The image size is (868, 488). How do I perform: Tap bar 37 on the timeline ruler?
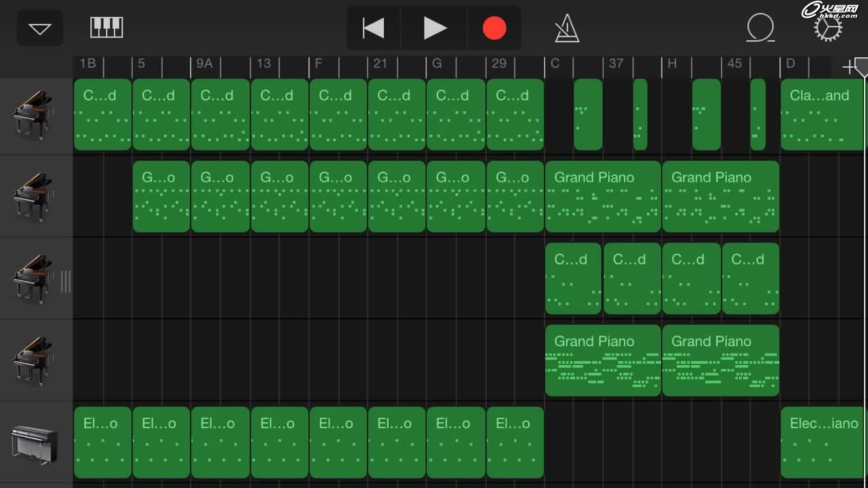tap(616, 64)
